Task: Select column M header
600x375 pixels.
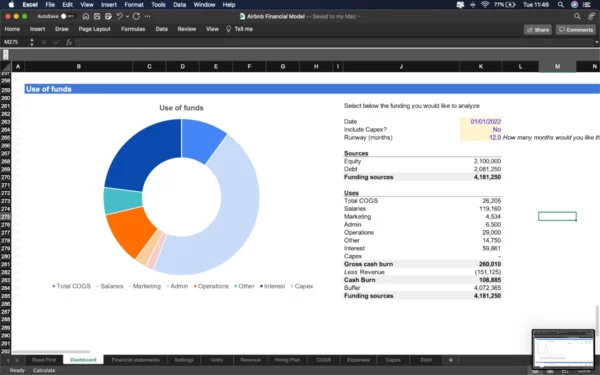Action: point(557,67)
